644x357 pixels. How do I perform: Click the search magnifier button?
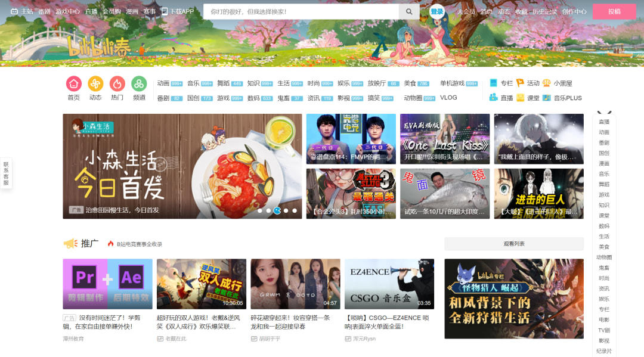pos(409,11)
